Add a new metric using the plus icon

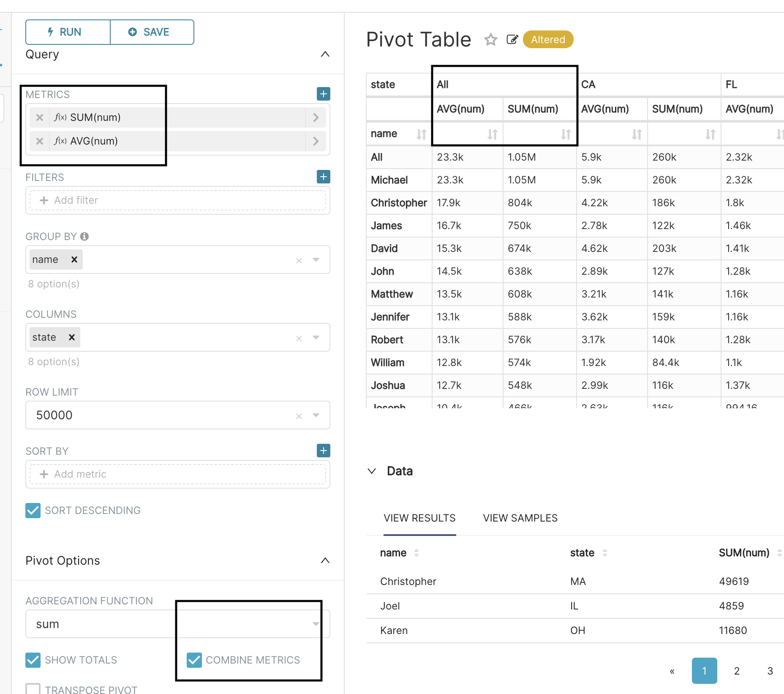pyautogui.click(x=323, y=94)
